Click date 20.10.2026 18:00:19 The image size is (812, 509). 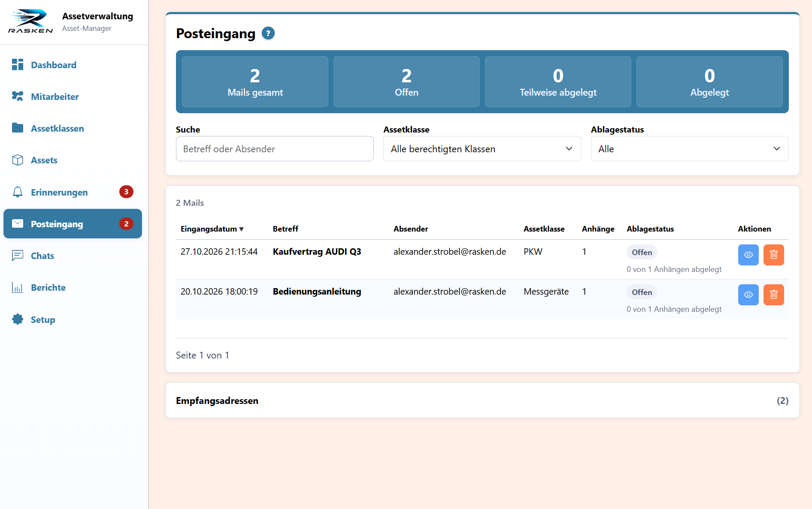(x=219, y=292)
